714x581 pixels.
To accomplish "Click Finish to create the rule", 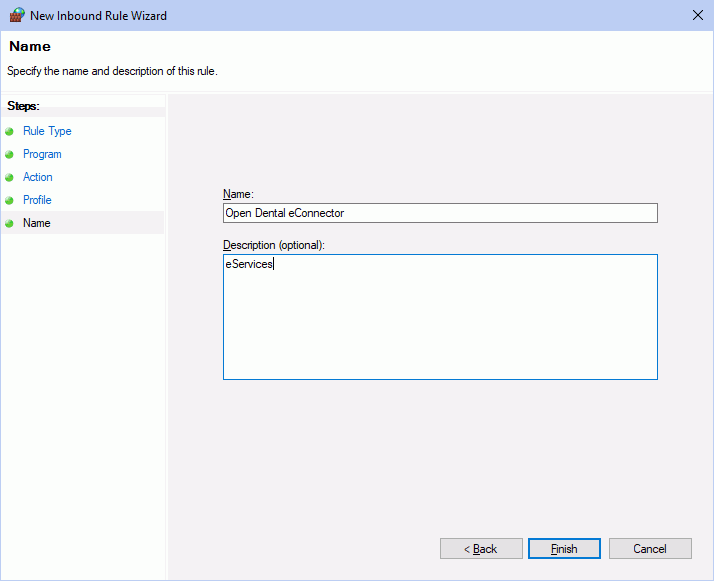I will pyautogui.click(x=564, y=549).
